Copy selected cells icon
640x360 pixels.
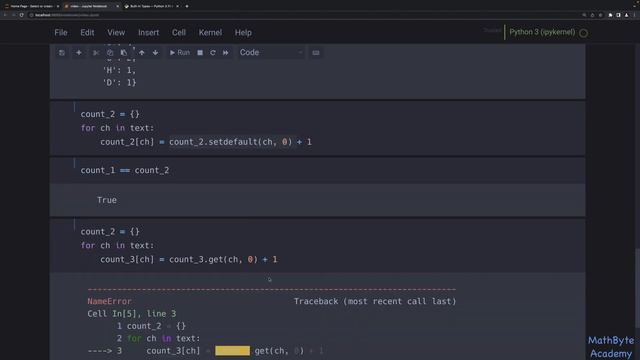coord(110,53)
